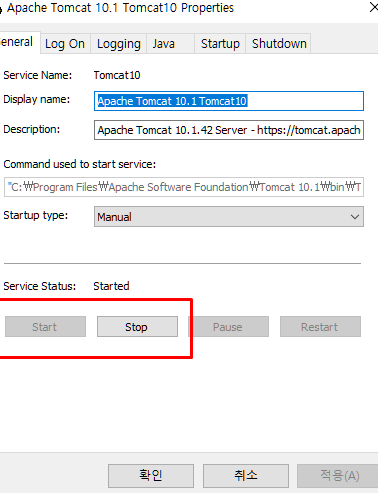Click the Pause button
This screenshot has width=378, height=493.
pyautogui.click(x=228, y=327)
